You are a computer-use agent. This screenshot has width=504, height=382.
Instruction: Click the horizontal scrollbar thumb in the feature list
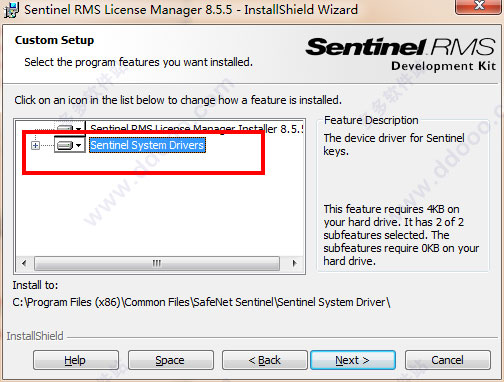[157, 263]
